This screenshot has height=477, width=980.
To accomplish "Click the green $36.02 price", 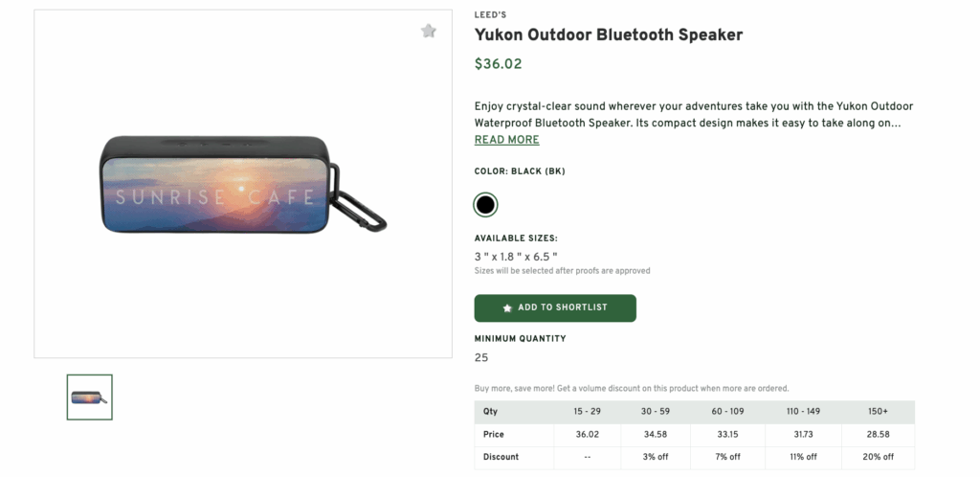I will [x=498, y=65].
